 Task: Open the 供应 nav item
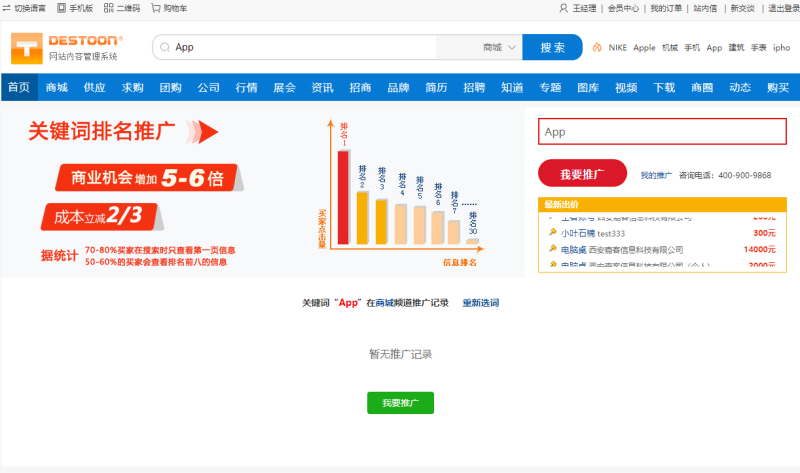point(94,88)
